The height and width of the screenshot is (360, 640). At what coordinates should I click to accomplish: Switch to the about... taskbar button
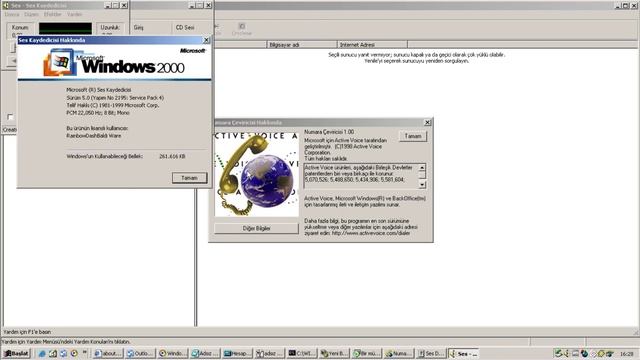[x=107, y=353]
